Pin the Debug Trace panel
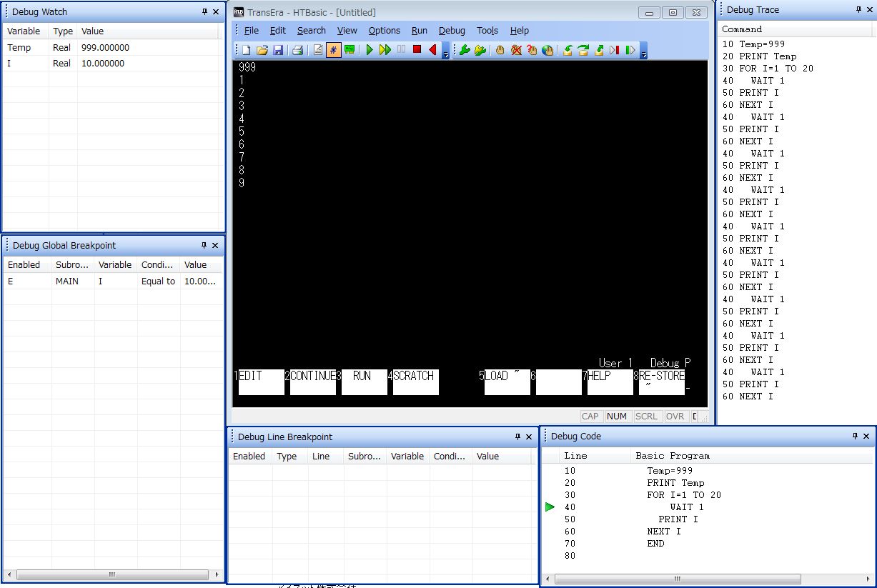Image resolution: width=877 pixels, height=588 pixels. point(858,9)
